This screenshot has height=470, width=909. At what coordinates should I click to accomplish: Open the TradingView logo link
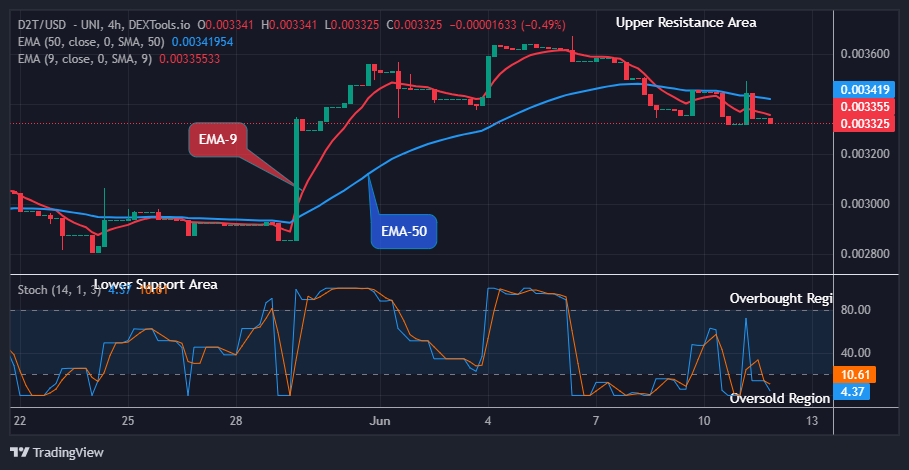tap(57, 453)
